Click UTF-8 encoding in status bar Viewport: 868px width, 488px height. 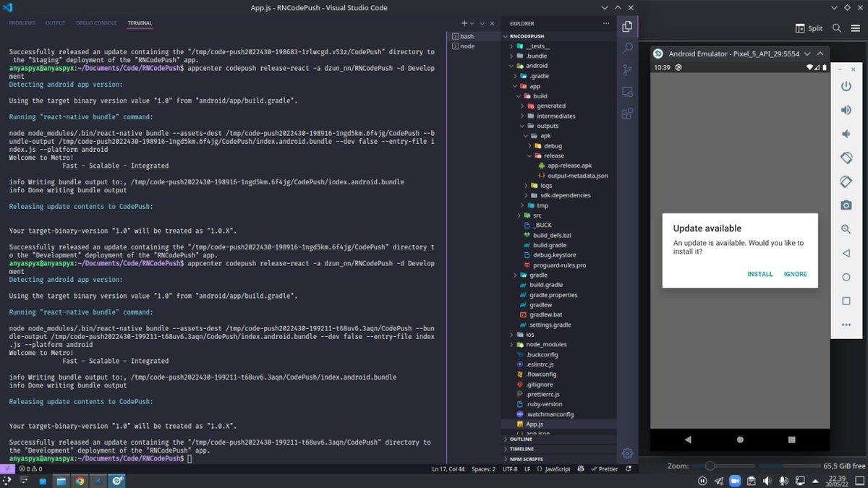click(510, 469)
